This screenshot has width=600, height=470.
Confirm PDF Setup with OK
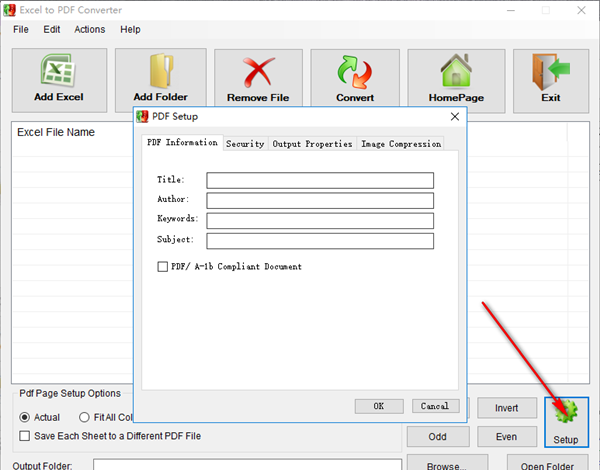[x=379, y=406]
